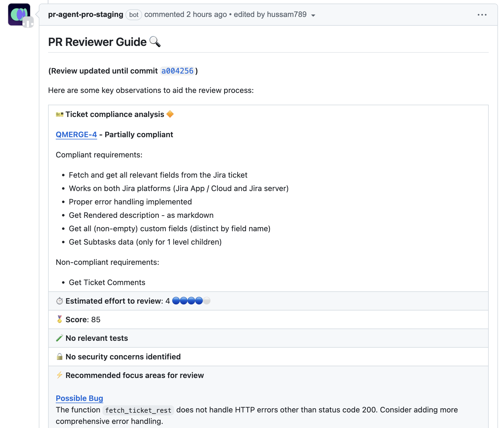Click the ticket emoji icon
Viewport: 504px width, 428px height.
pos(60,114)
